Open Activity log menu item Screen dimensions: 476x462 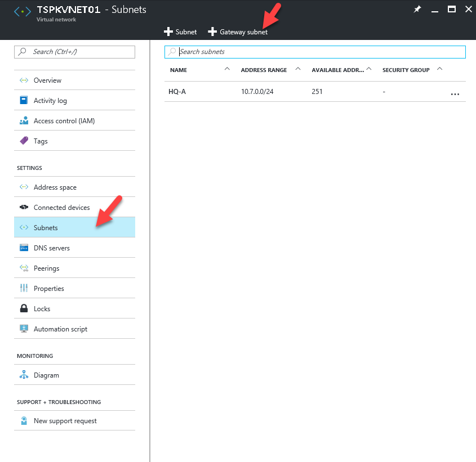(x=75, y=100)
